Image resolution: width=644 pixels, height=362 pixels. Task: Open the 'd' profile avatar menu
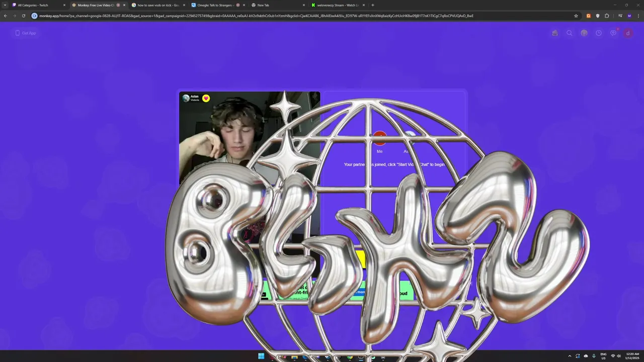click(x=628, y=33)
